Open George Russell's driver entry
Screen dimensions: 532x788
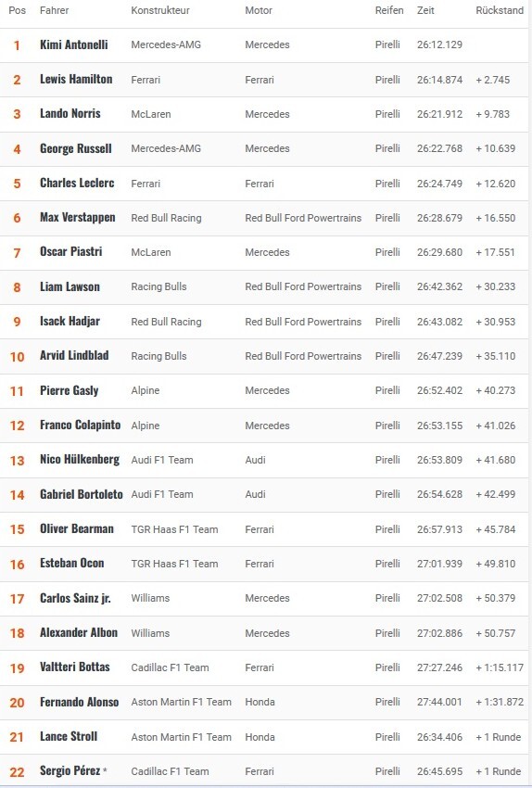coord(76,148)
